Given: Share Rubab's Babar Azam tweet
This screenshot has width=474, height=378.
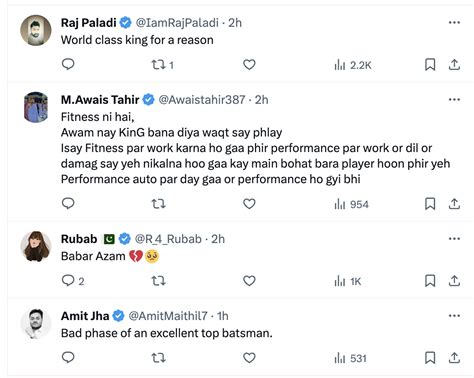Looking at the screenshot, I should click(454, 281).
